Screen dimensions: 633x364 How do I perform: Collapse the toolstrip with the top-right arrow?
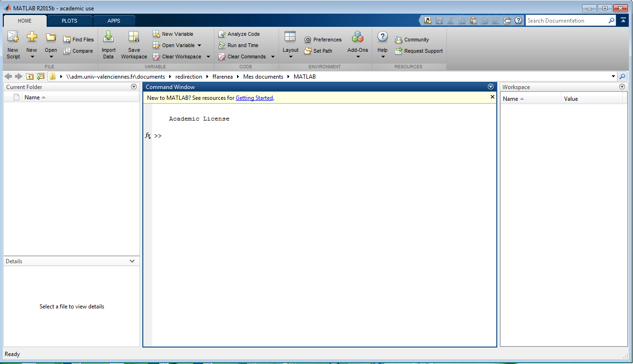point(623,20)
